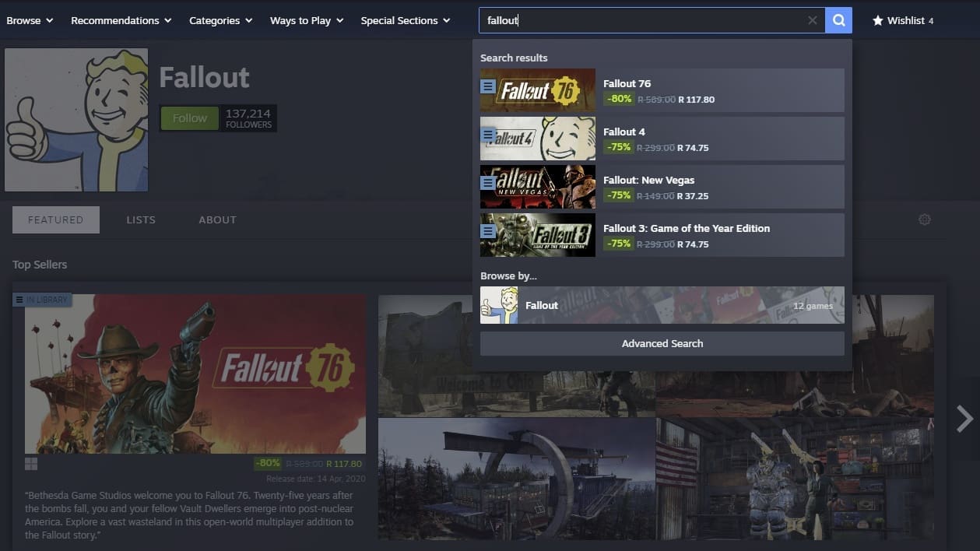The image size is (980, 551).
Task: Click the Fallout 76 capsule thumbnail in results
Action: coord(538,90)
